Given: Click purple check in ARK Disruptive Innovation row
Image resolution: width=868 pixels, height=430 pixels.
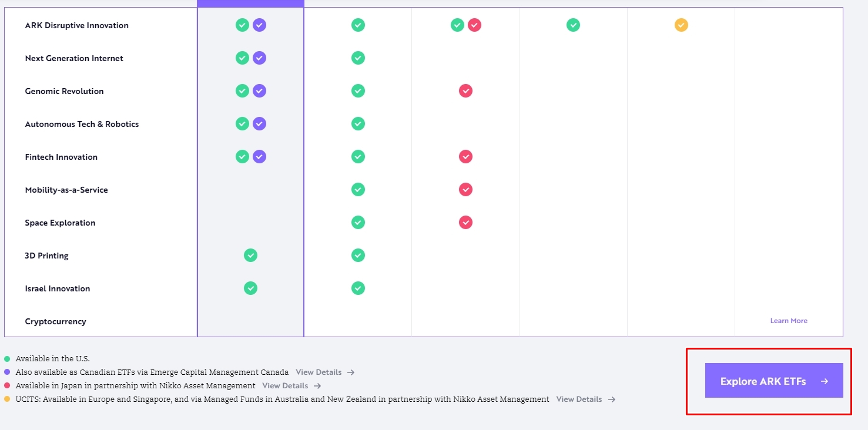Looking at the screenshot, I should (x=259, y=25).
